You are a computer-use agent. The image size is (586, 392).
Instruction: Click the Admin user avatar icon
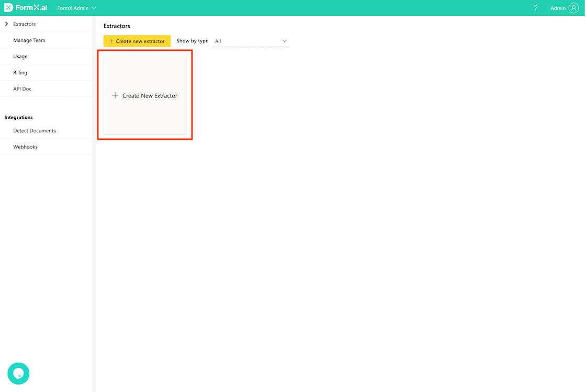click(573, 8)
